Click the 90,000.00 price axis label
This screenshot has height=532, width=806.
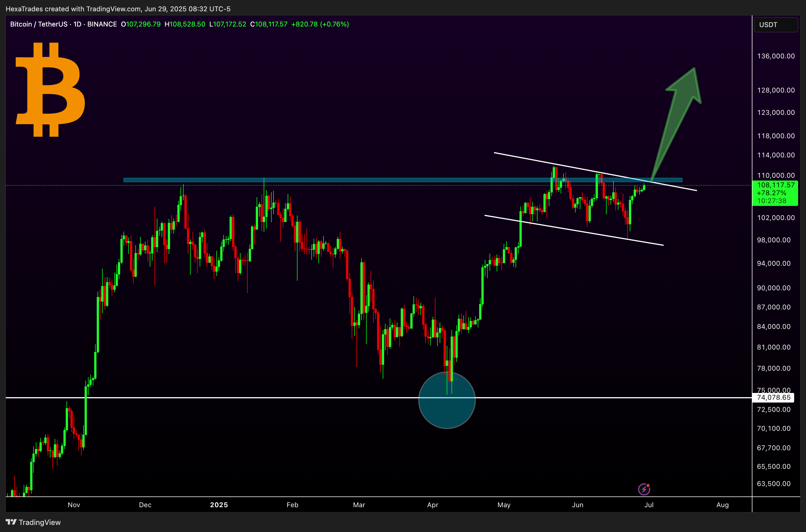(774, 288)
